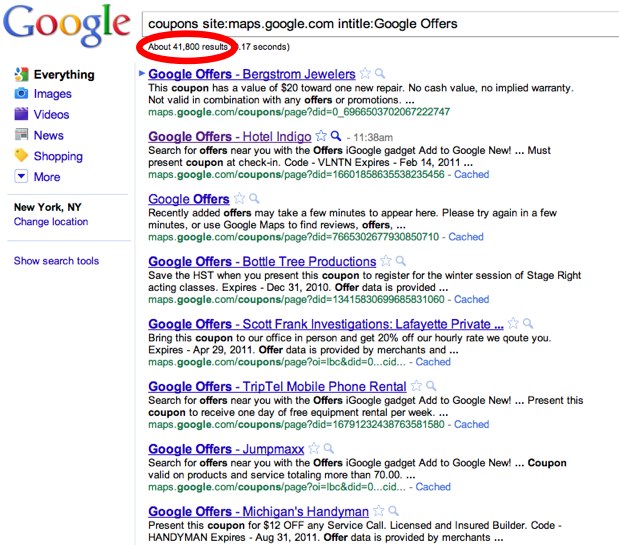Star the Hotel Indigo result

321,136
